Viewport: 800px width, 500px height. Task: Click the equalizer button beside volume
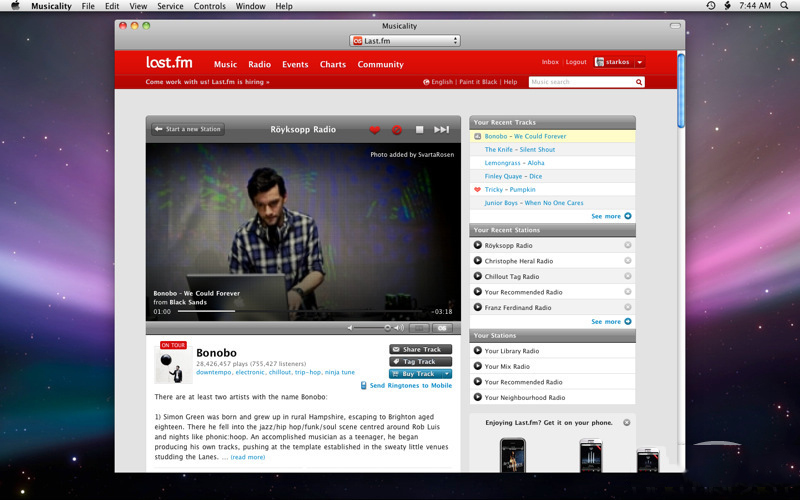pyautogui.click(x=419, y=328)
